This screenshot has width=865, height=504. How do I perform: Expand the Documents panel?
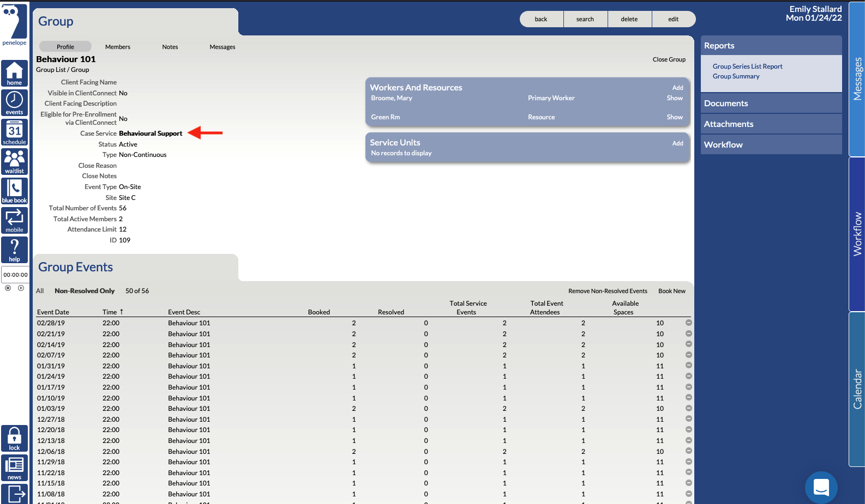[771, 104]
